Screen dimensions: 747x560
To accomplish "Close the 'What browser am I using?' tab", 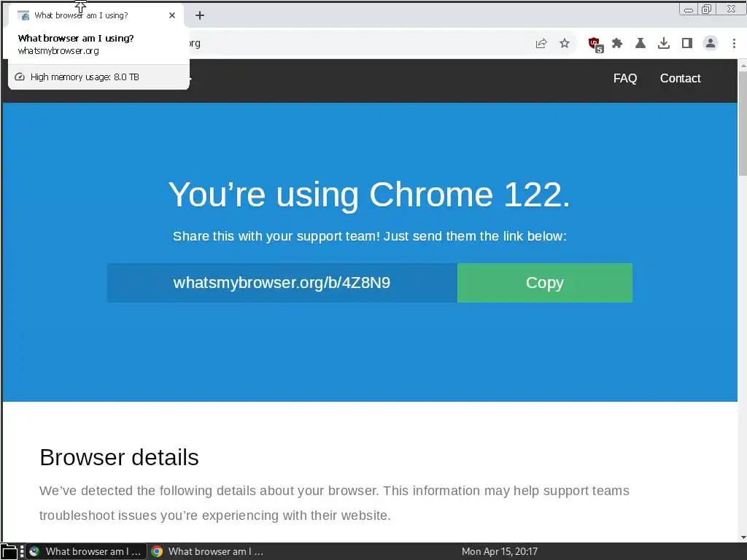I will click(x=172, y=15).
